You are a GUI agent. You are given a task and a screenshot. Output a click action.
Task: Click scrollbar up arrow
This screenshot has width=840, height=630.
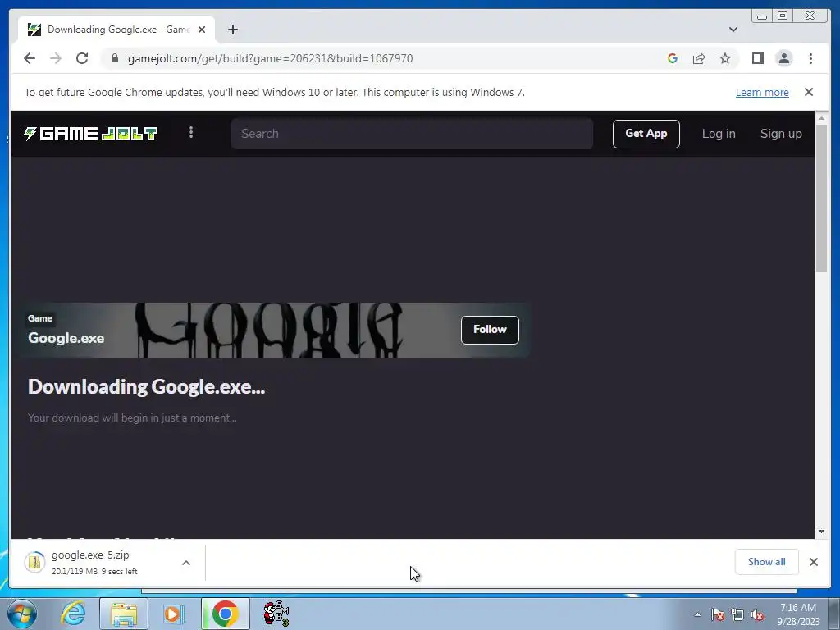pos(821,118)
